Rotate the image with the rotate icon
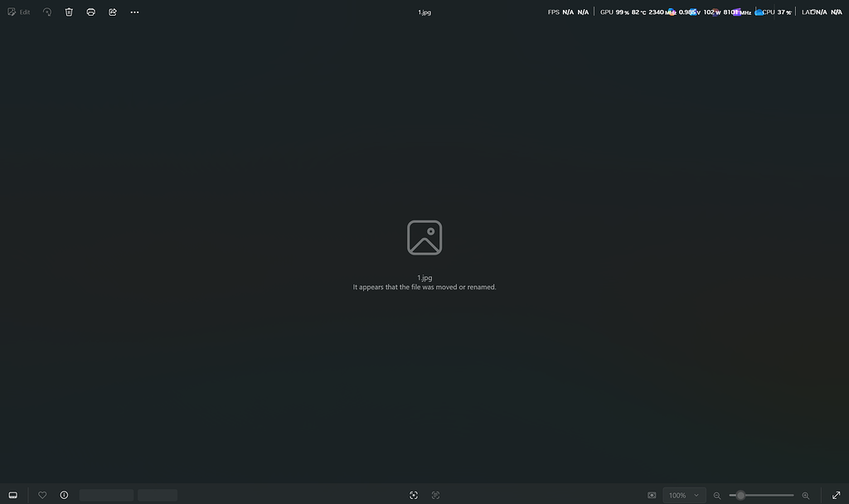The image size is (849, 504). click(47, 12)
